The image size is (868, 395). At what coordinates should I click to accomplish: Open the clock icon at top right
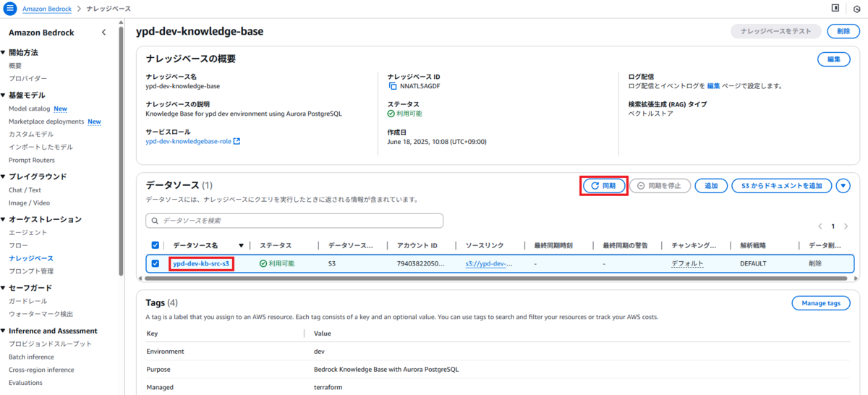[856, 9]
